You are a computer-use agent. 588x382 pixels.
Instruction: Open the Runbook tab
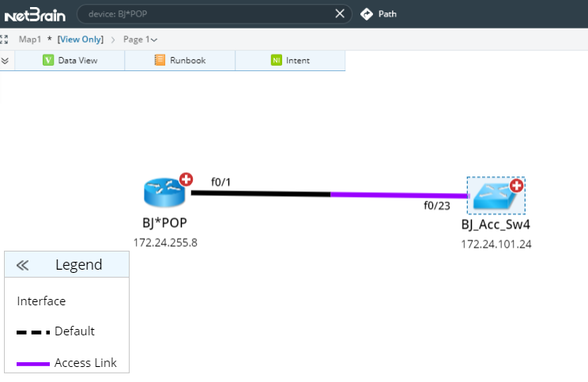180,60
